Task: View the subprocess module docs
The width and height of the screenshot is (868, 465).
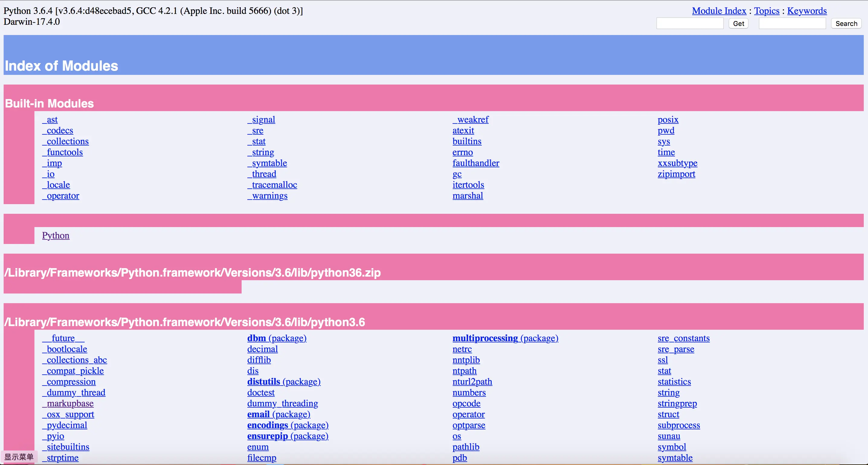Action: pyautogui.click(x=679, y=425)
